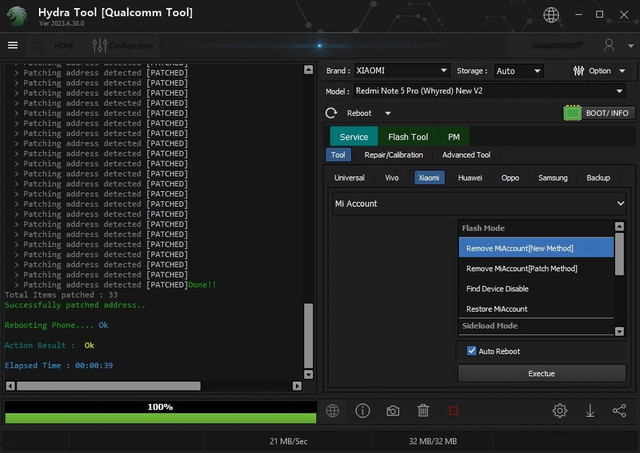Click the Elapsed Time log line

tap(59, 366)
